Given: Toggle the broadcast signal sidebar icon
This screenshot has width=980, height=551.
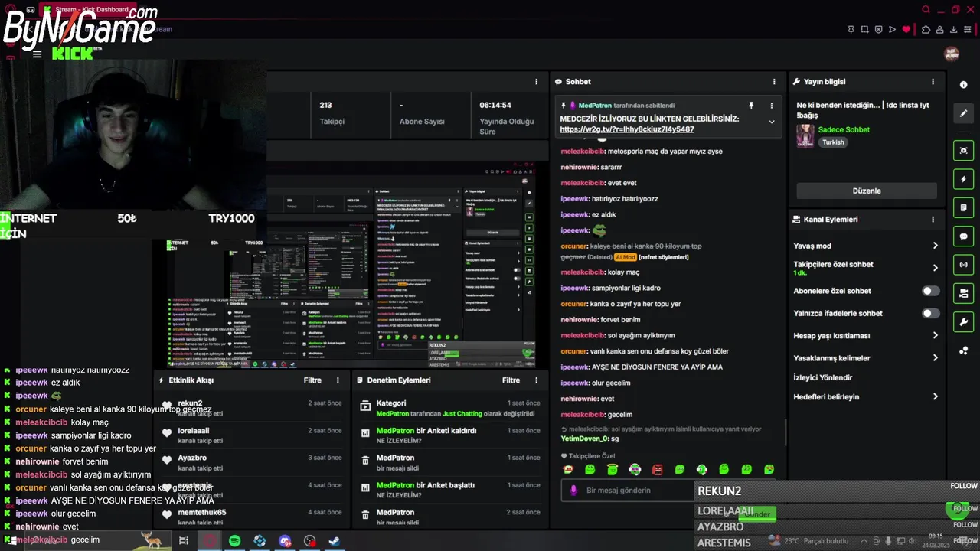Looking at the screenshot, I should 963,265.
